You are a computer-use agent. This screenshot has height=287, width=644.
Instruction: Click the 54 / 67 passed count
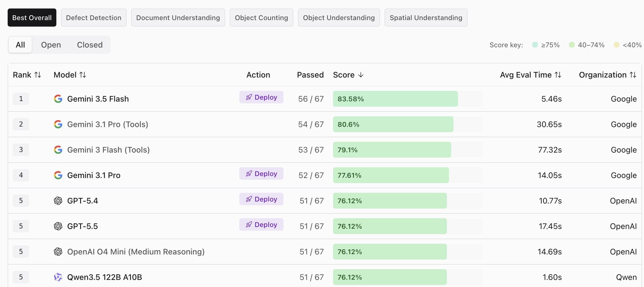coord(311,124)
